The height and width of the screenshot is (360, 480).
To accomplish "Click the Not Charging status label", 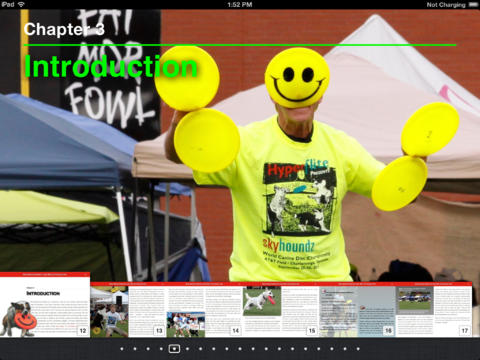I will point(446,5).
